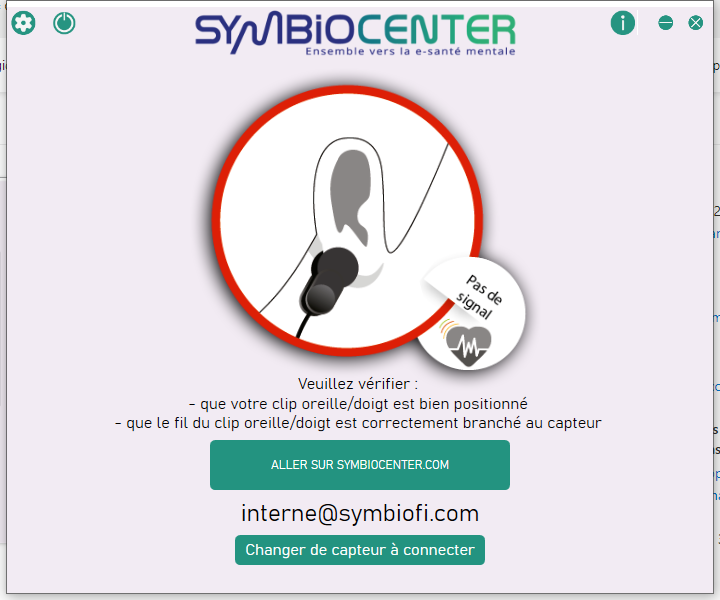Image resolution: width=720 pixels, height=600 pixels.
Task: Open the green information icon
Action: 623,22
